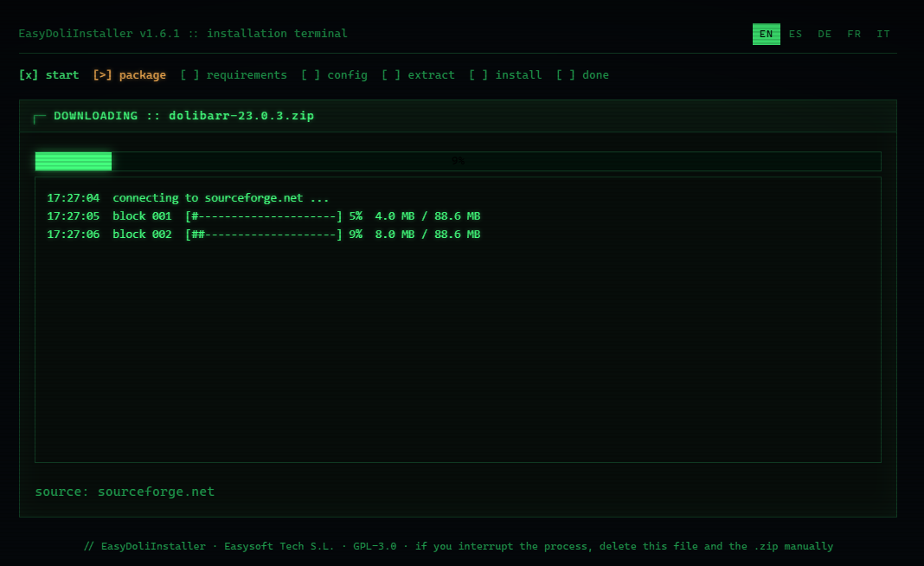The image size is (924, 566).
Task: Click the active package step
Action: [129, 75]
